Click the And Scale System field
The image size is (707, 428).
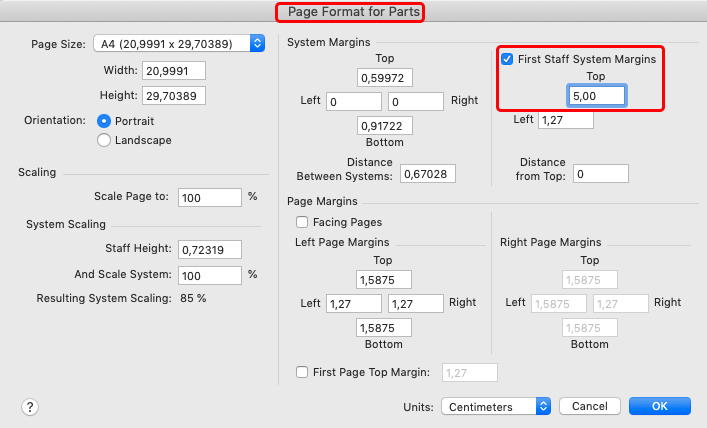point(210,274)
